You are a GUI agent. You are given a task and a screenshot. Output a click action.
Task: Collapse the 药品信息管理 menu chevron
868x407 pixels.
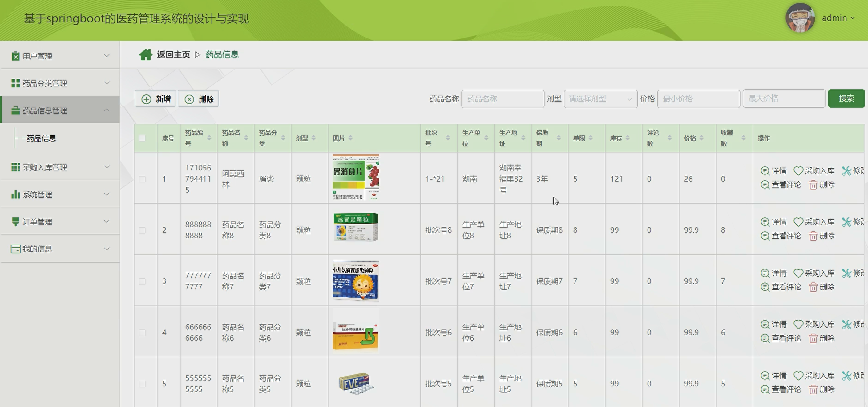tap(107, 110)
